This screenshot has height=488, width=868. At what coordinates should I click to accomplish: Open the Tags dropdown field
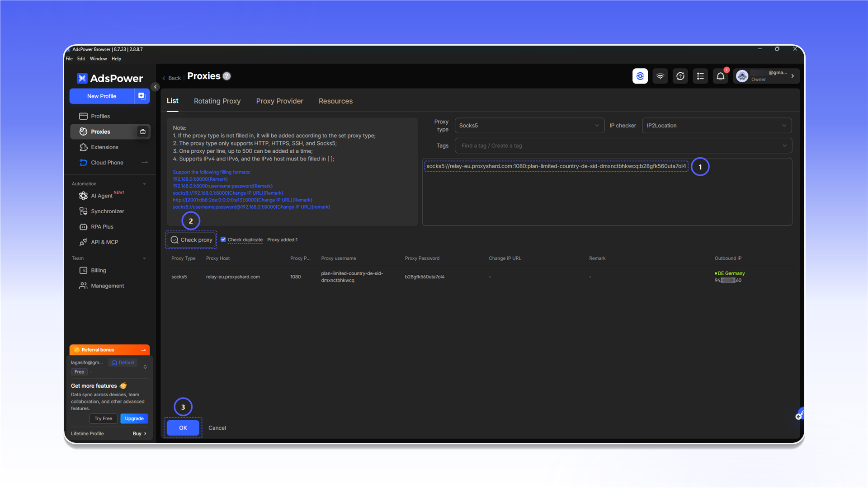pos(623,145)
